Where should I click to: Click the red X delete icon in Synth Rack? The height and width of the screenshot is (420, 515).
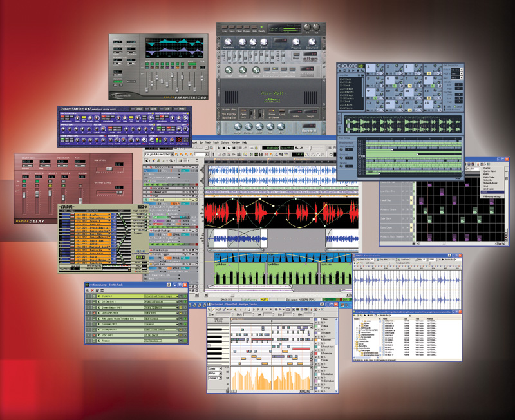point(92,291)
